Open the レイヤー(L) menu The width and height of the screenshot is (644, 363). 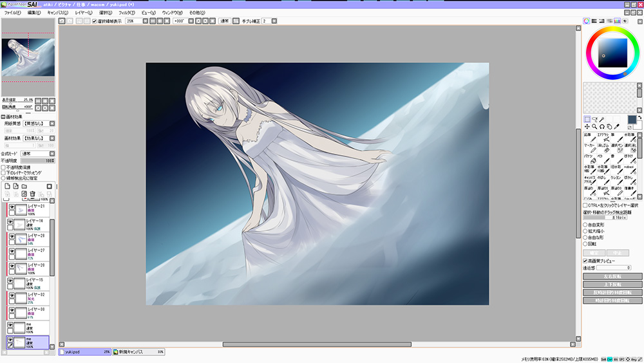pyautogui.click(x=83, y=13)
